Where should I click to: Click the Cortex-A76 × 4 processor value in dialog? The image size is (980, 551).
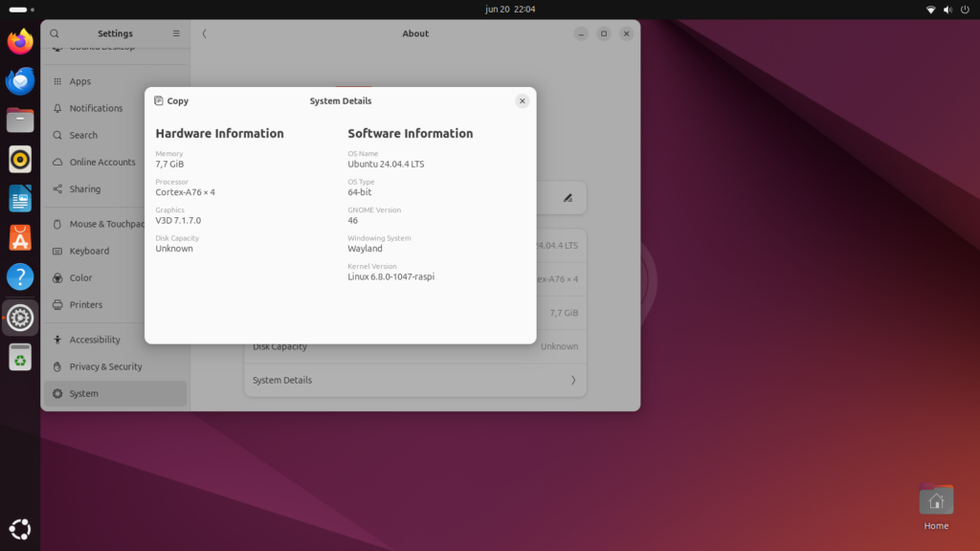[x=185, y=191]
